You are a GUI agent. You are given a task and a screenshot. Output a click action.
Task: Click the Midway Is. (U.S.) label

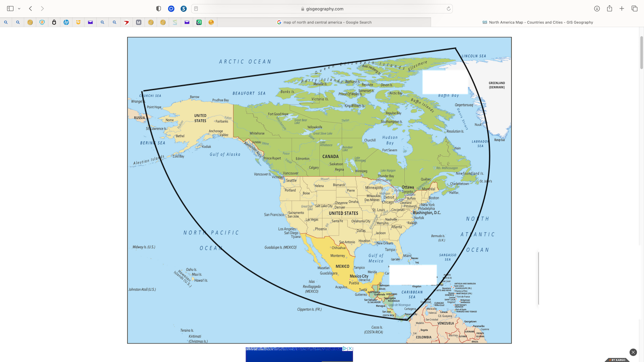click(x=144, y=247)
